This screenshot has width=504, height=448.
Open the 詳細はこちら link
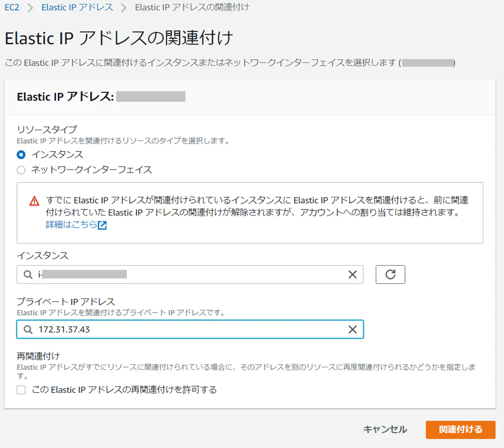coord(71,225)
